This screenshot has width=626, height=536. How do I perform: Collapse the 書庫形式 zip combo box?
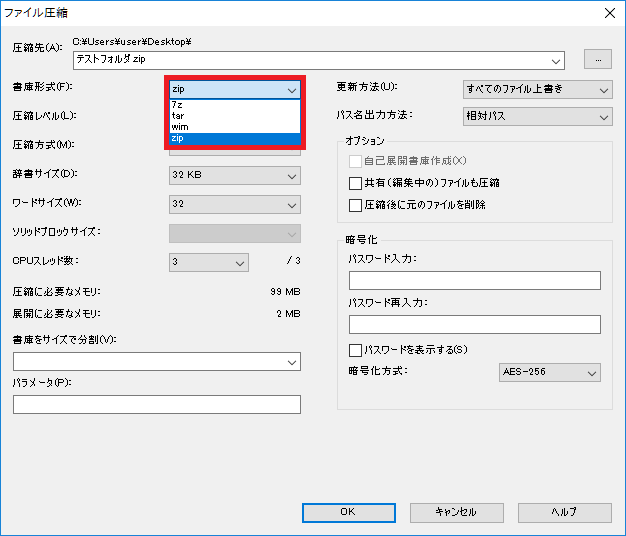pos(235,89)
